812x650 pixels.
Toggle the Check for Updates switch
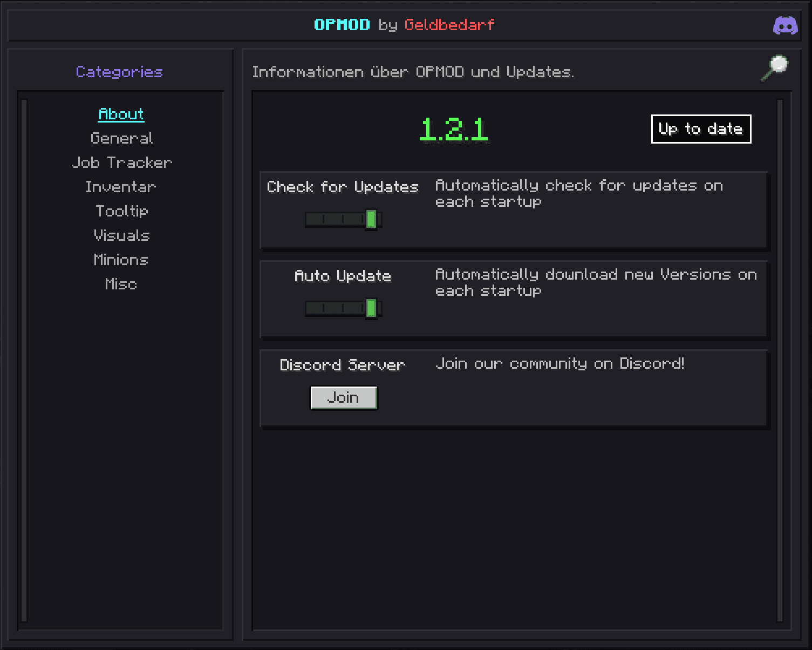click(x=344, y=219)
